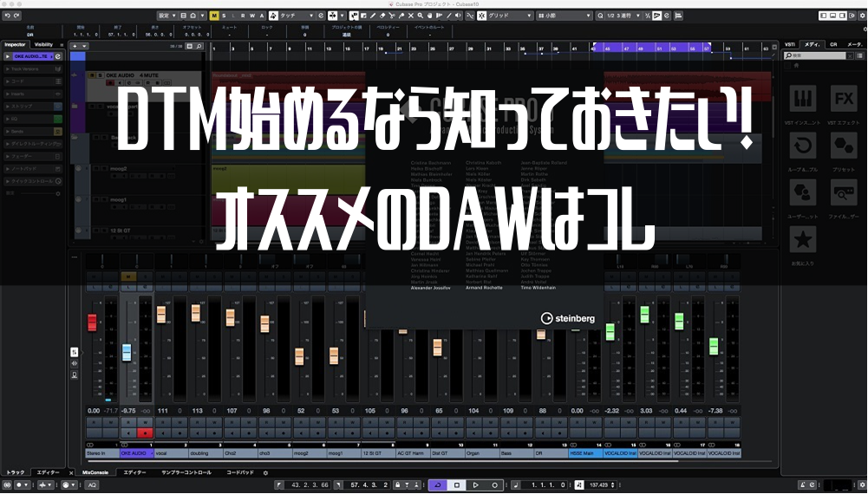Click the Redo arrow in the toolbar
Image resolution: width=868 pixels, height=494 pixels.
(16, 16)
